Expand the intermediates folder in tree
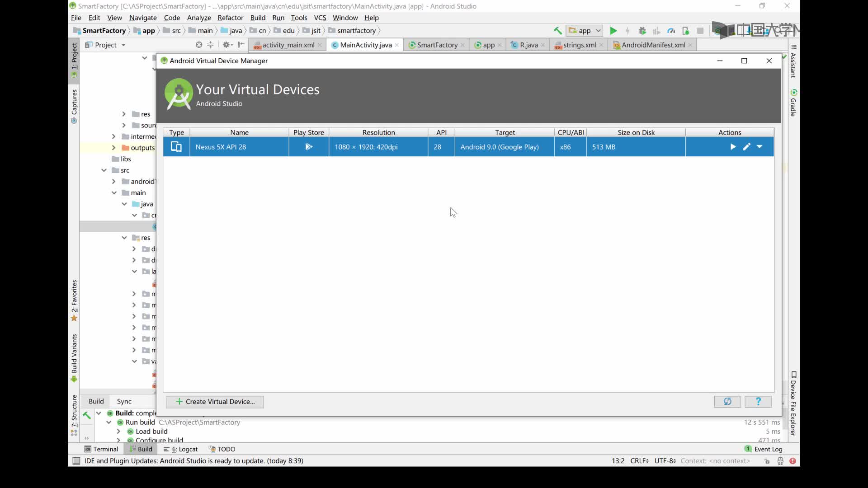Image resolution: width=868 pixels, height=488 pixels. coord(113,136)
